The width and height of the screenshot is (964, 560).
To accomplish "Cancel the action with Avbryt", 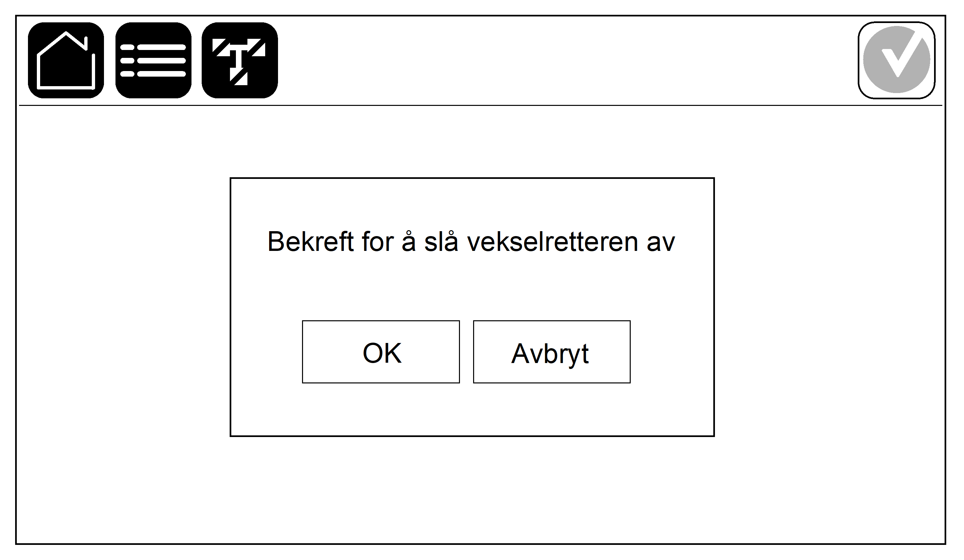I will click(x=552, y=353).
